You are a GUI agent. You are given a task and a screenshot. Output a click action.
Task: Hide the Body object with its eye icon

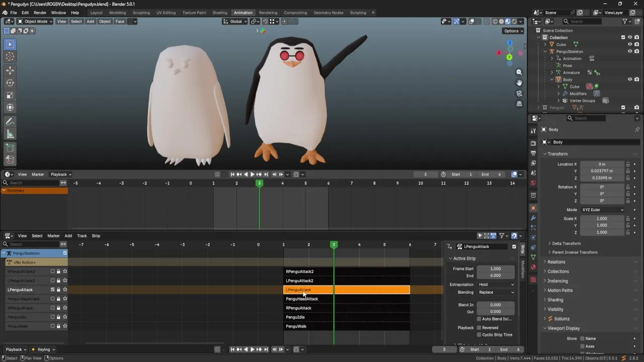pos(630,79)
